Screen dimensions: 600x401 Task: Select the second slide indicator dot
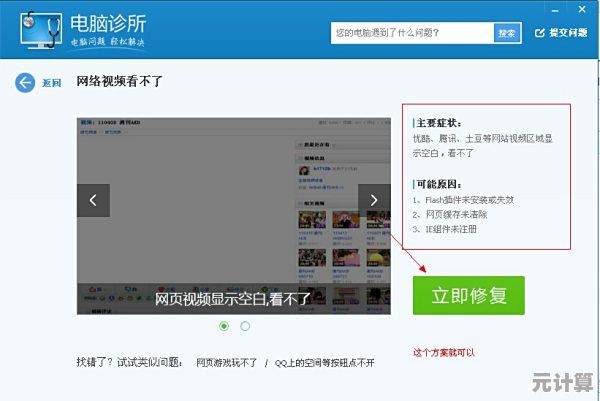pos(246,326)
